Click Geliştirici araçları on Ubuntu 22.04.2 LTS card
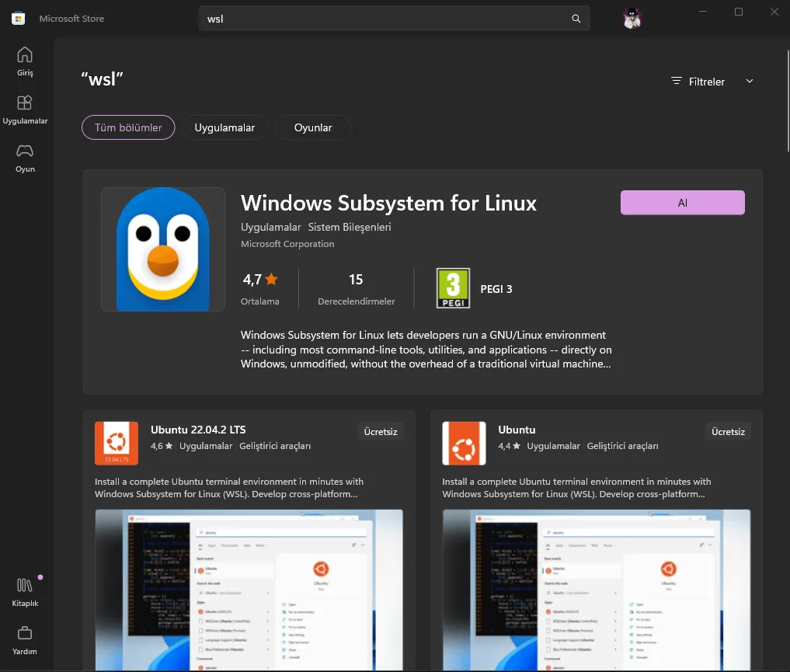Image resolution: width=790 pixels, height=672 pixels. point(275,446)
